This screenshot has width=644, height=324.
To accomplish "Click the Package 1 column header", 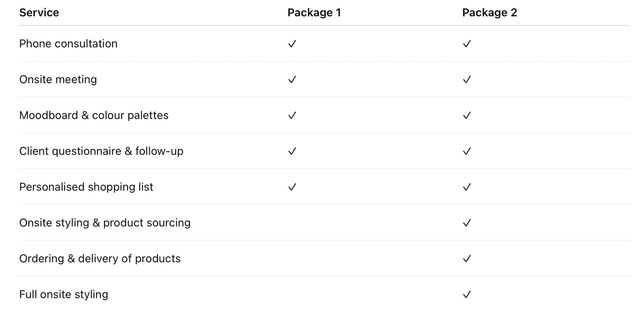I will click(x=314, y=13).
